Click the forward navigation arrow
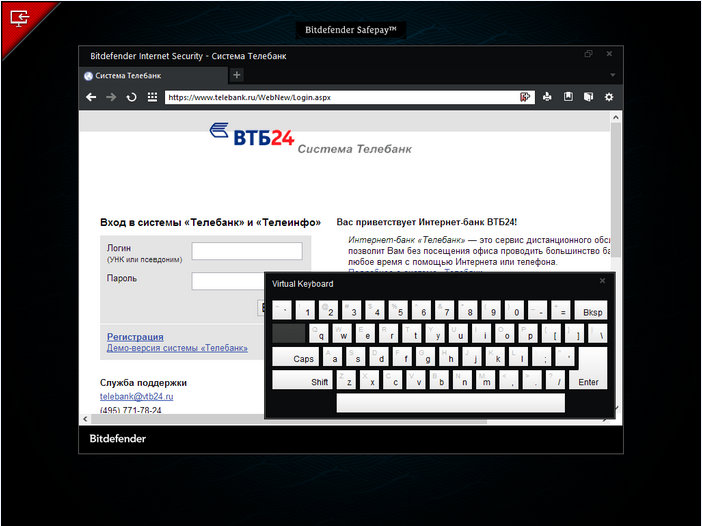This screenshot has height=526, width=702. (111, 97)
